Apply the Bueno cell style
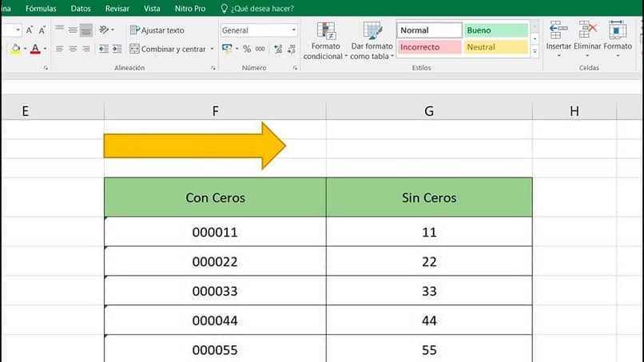The height and width of the screenshot is (362, 644). coord(496,30)
